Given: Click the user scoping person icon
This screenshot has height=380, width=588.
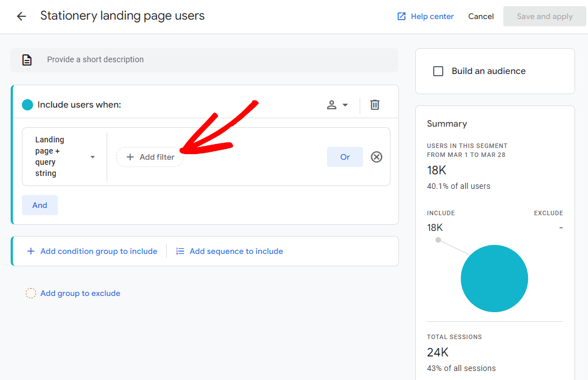Looking at the screenshot, I should click(333, 105).
